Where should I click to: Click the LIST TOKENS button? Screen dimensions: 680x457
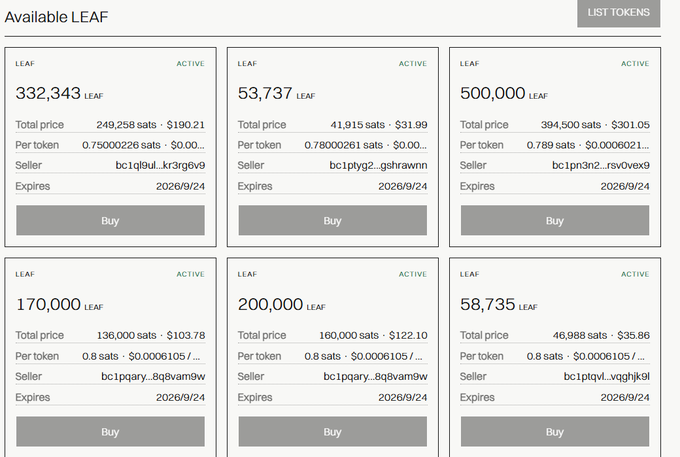pos(618,13)
